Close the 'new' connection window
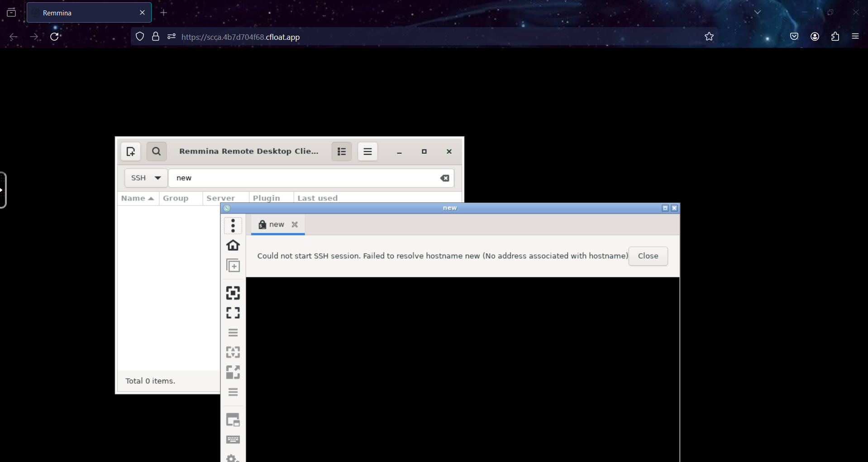 (x=674, y=208)
